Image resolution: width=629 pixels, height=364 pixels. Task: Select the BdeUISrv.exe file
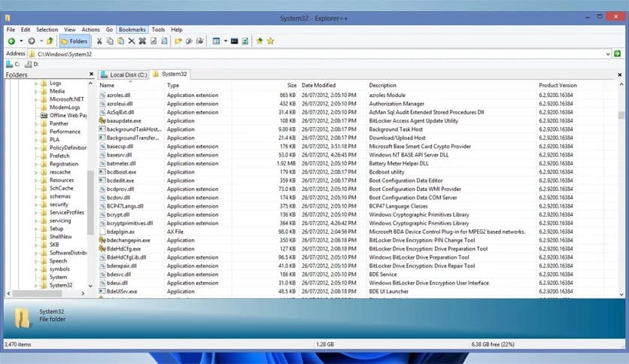click(122, 292)
